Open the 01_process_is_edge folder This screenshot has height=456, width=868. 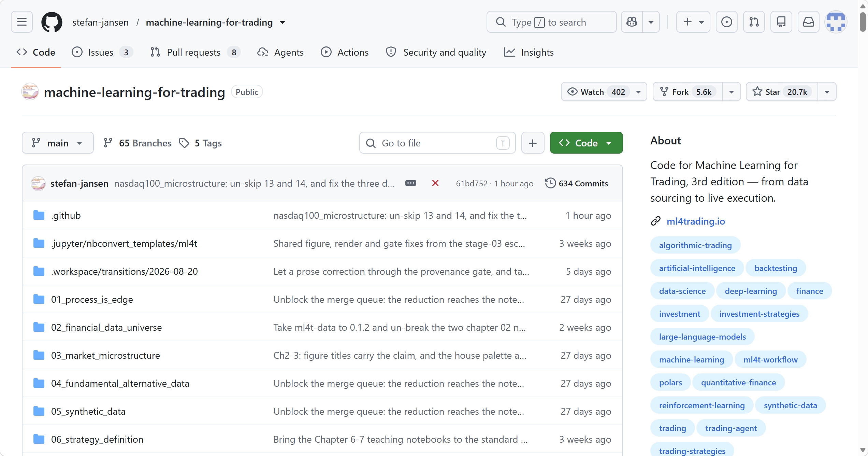point(92,299)
